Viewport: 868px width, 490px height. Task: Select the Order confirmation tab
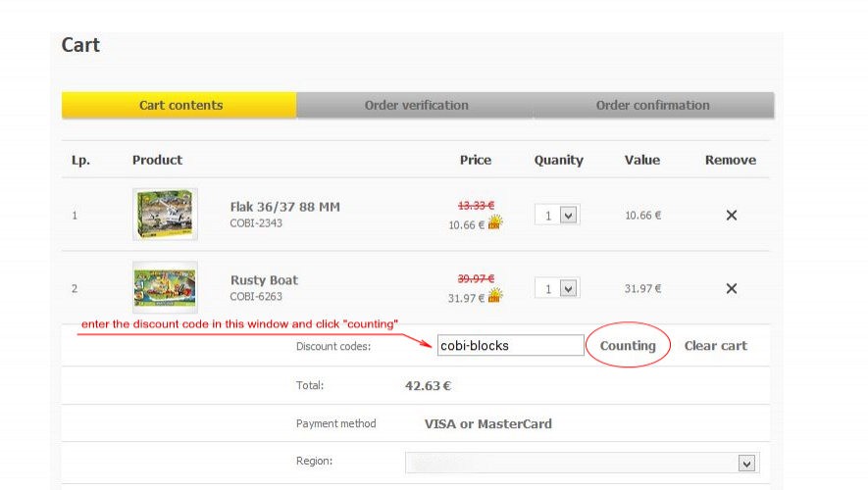point(652,106)
